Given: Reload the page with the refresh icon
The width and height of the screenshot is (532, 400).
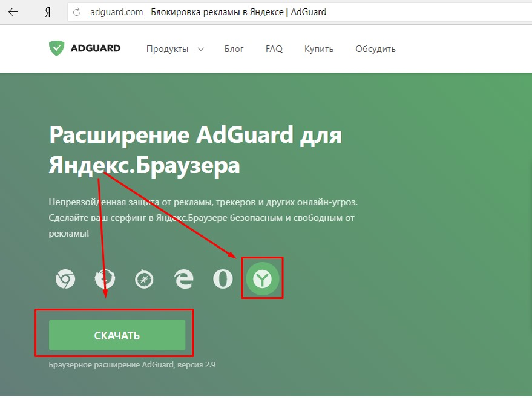Looking at the screenshot, I should [x=77, y=12].
